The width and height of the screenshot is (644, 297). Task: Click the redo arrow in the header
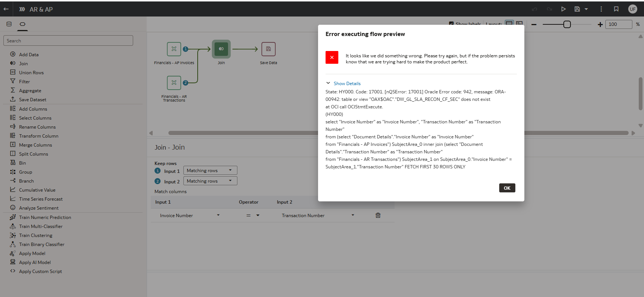549,9
